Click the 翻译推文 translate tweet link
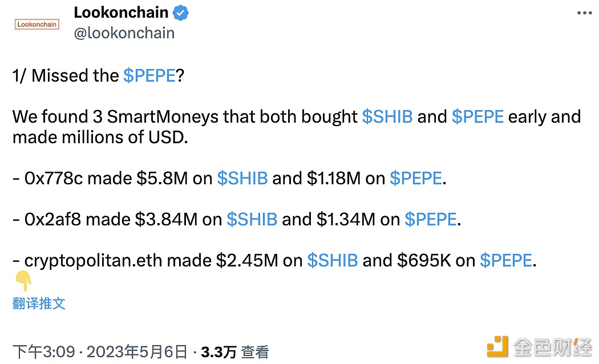This screenshot has height=364, width=599. [x=39, y=303]
